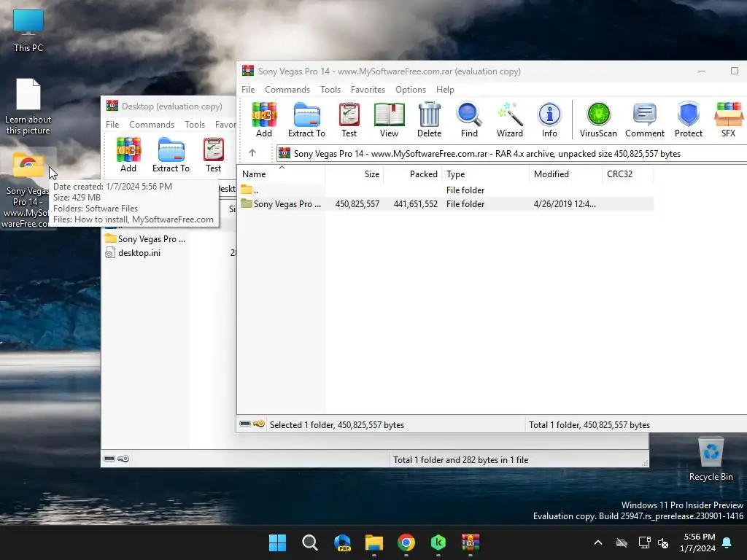
Task: Open the View toolbar icon
Action: 390,120
